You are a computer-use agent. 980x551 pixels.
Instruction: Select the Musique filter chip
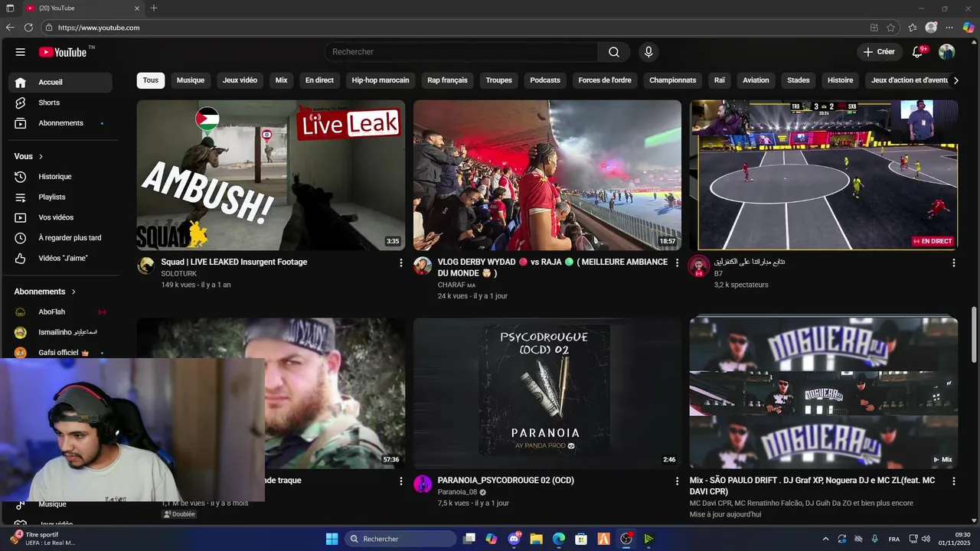[x=191, y=80]
